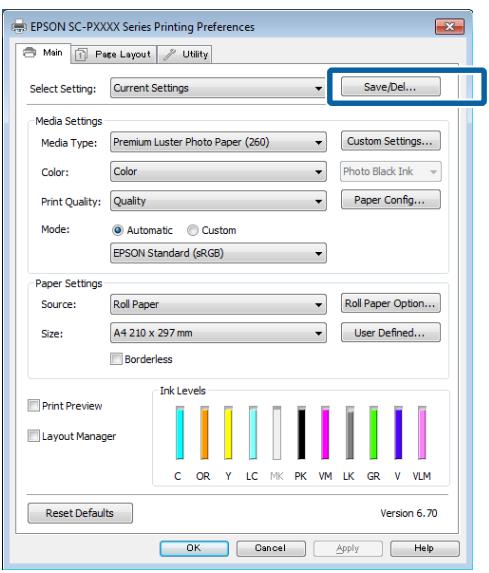Open the Print Quality dropdown

tap(218, 201)
